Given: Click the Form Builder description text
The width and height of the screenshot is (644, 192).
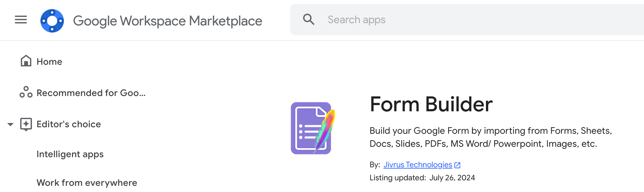Looking at the screenshot, I should coord(491,137).
